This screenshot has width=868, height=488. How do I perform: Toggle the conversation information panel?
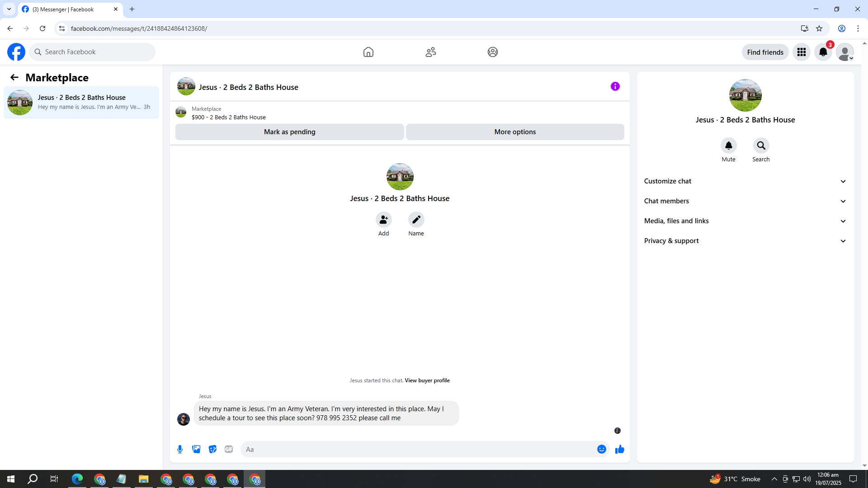[615, 86]
